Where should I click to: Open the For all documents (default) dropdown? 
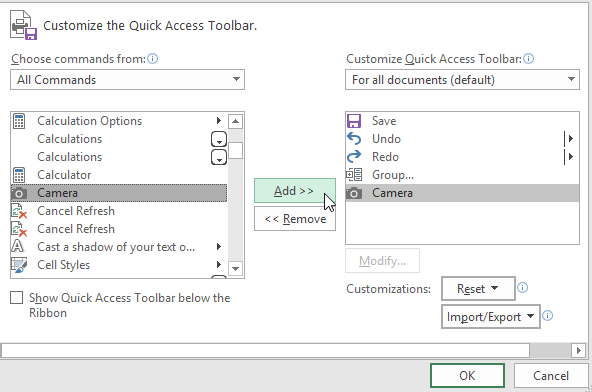(x=462, y=80)
